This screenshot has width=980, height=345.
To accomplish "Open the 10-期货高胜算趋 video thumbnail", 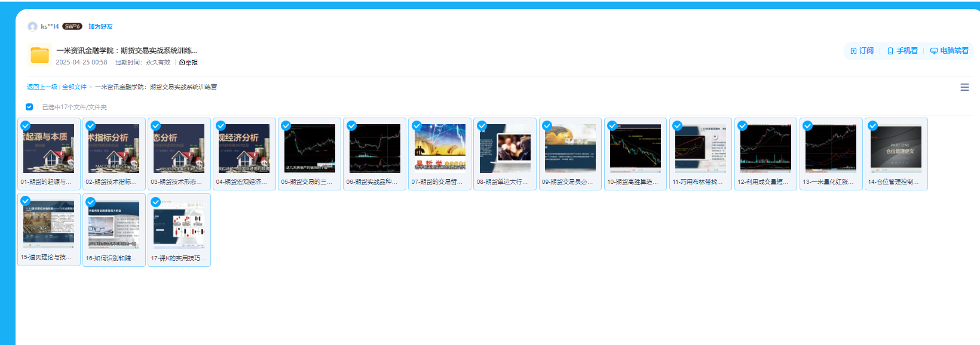I will pyautogui.click(x=635, y=149).
